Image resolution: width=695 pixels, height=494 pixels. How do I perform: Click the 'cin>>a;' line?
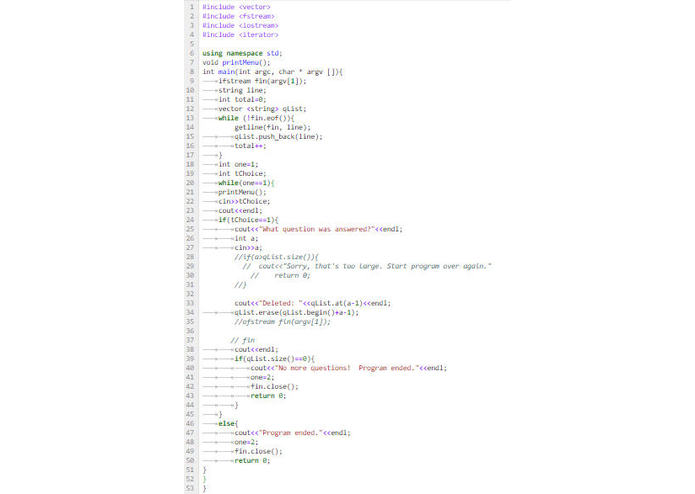248,248
